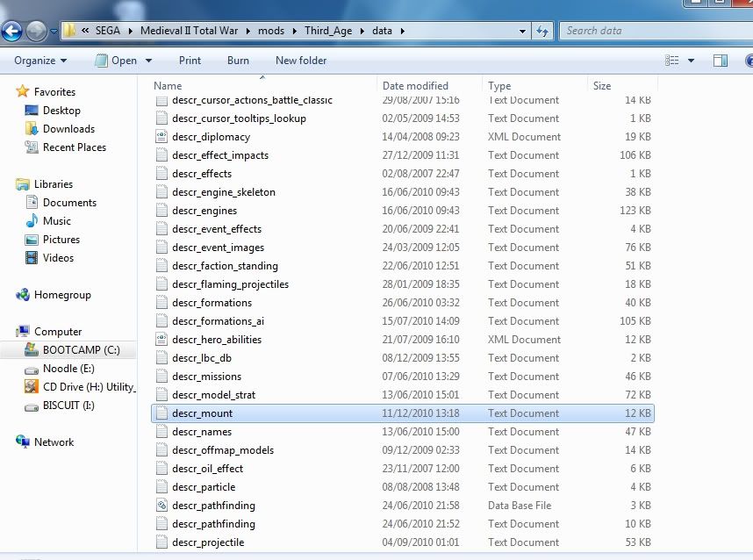Select the descr_diplomacy XML file icon
753x560 pixels.
[x=161, y=137]
